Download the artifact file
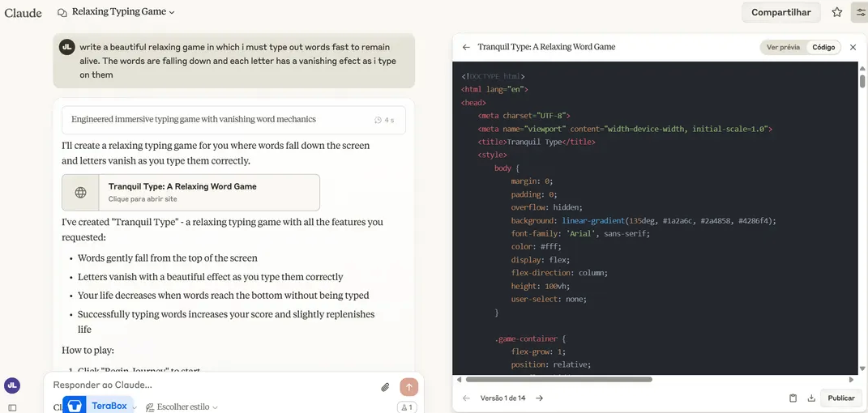This screenshot has width=868, height=413. (x=811, y=398)
